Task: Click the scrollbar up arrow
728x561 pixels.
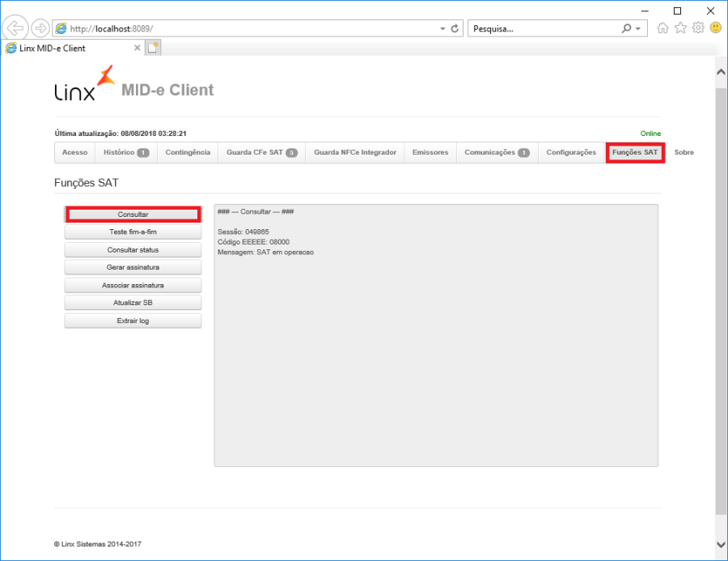Action: (x=721, y=71)
